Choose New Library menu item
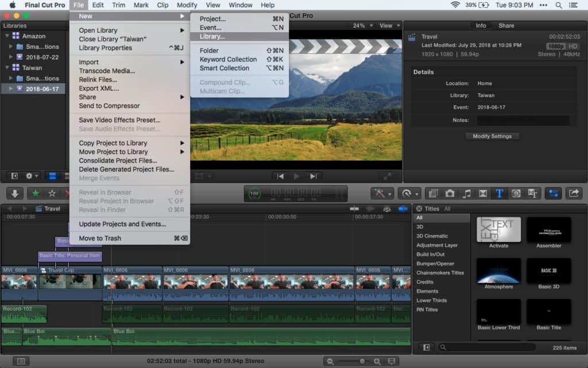 point(239,36)
